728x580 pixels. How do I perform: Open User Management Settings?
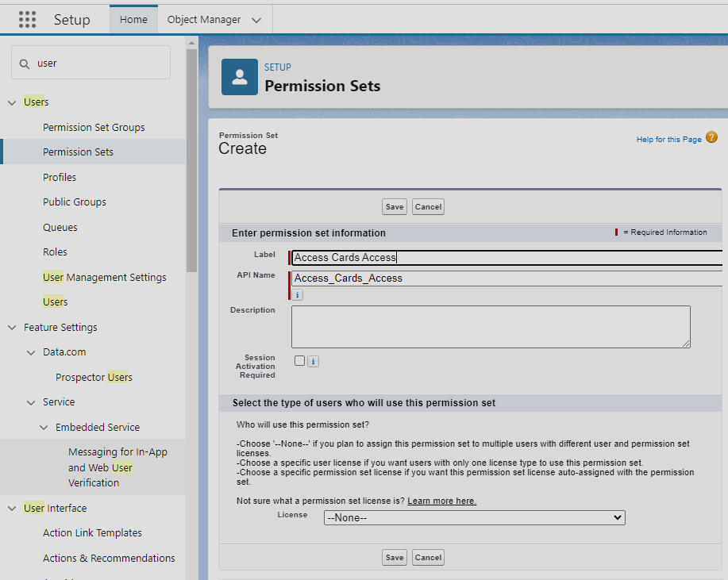pos(105,277)
